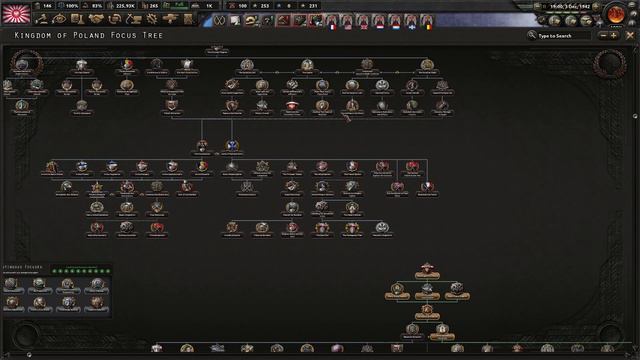Click the white paper alert icon

(235, 20)
